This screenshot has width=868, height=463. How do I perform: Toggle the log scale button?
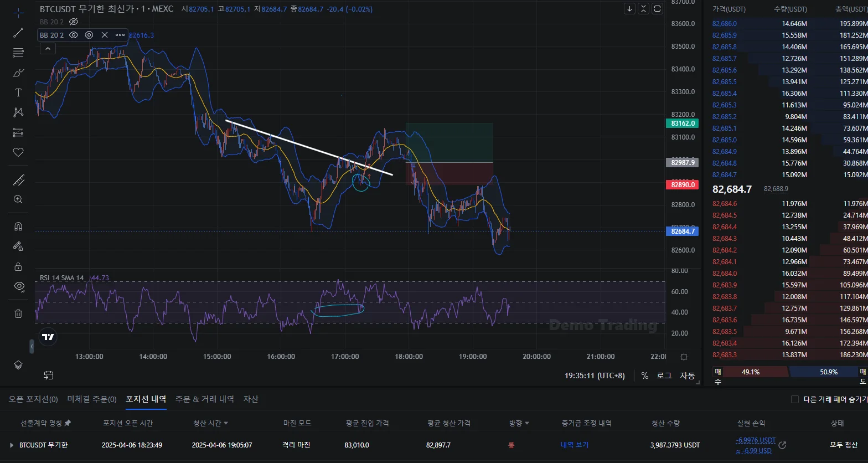[x=664, y=375]
